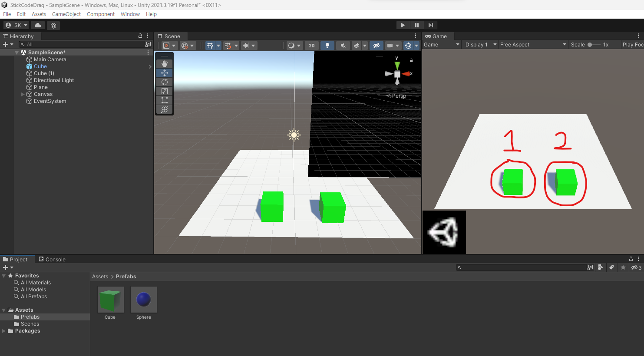
Task: Open Cube prefab arrow in Hierarchy
Action: 150,66
